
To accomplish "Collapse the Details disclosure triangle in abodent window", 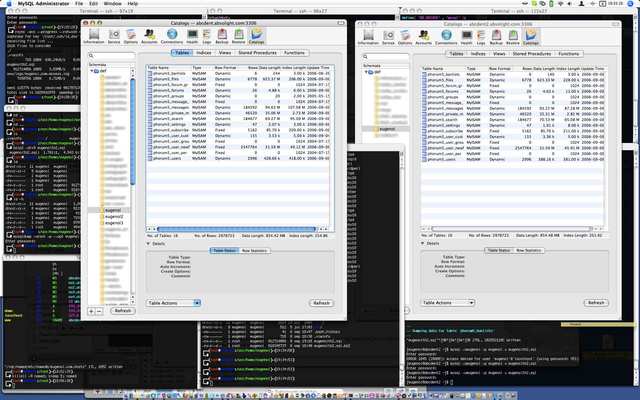I will coord(149,243).
